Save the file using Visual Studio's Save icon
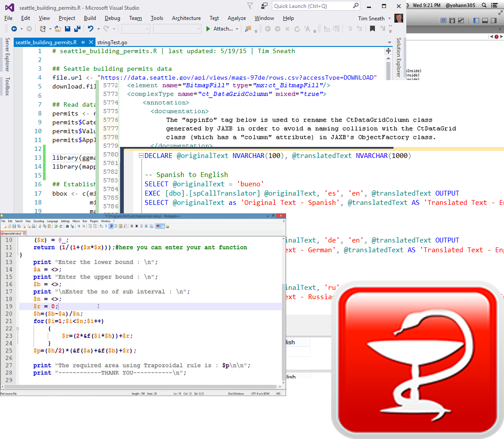This screenshot has height=439, width=504. click(x=68, y=29)
